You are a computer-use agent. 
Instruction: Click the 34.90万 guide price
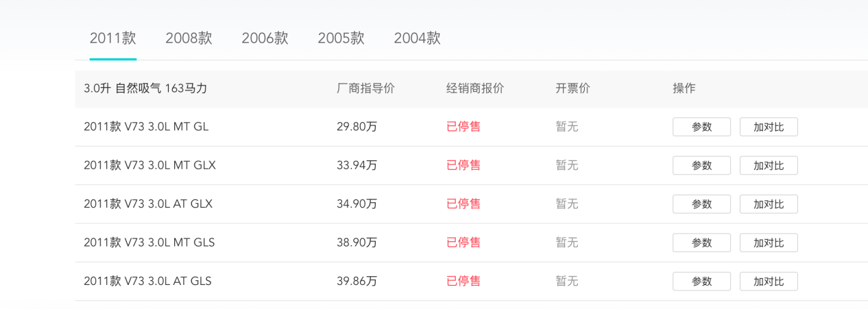tap(357, 203)
